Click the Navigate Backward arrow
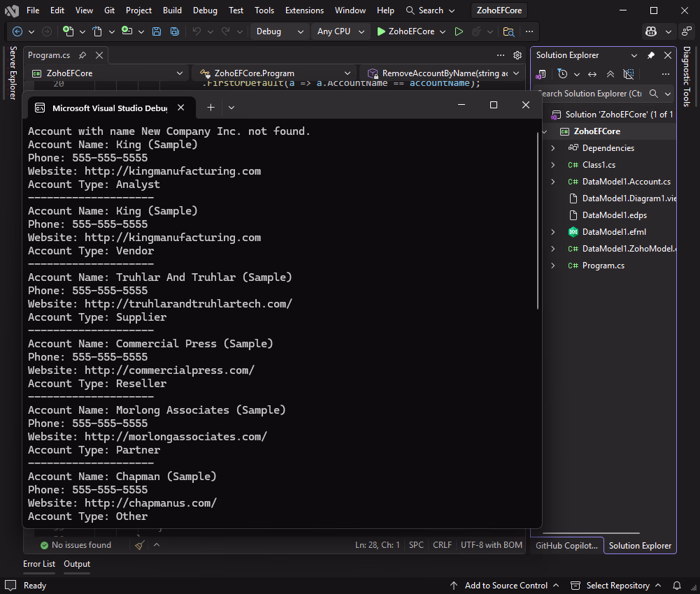 [x=17, y=31]
